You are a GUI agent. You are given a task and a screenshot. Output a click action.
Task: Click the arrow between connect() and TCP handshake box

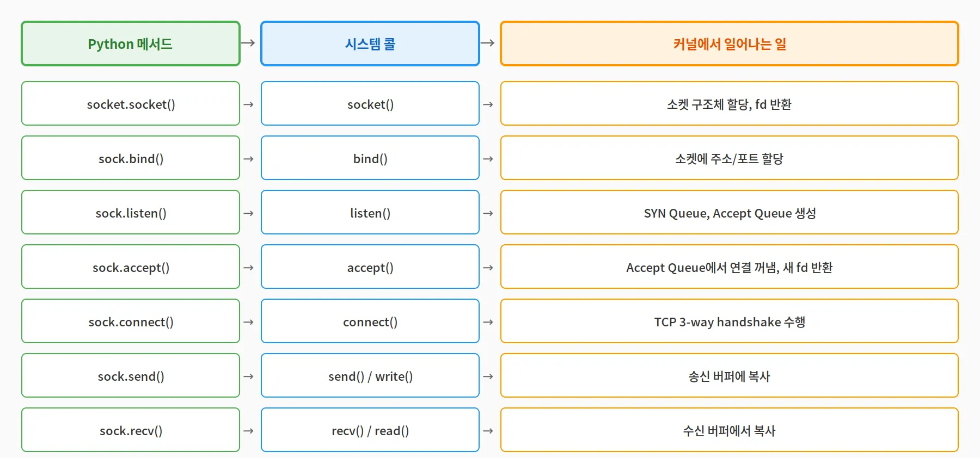(488, 322)
